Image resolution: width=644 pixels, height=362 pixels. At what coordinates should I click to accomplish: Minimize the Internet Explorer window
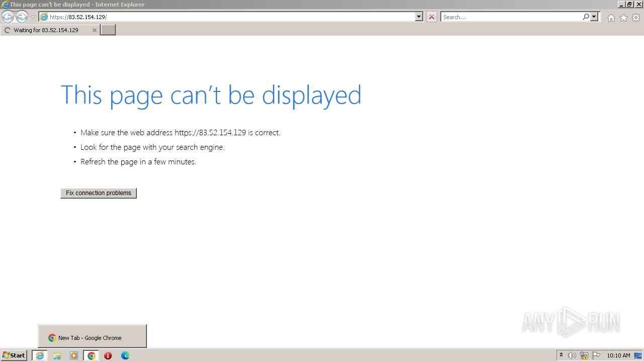[621, 4]
